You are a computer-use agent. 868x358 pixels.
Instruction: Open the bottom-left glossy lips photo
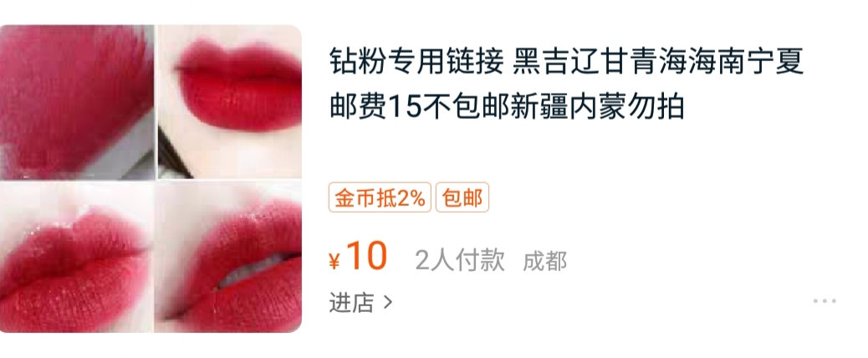(x=76, y=258)
